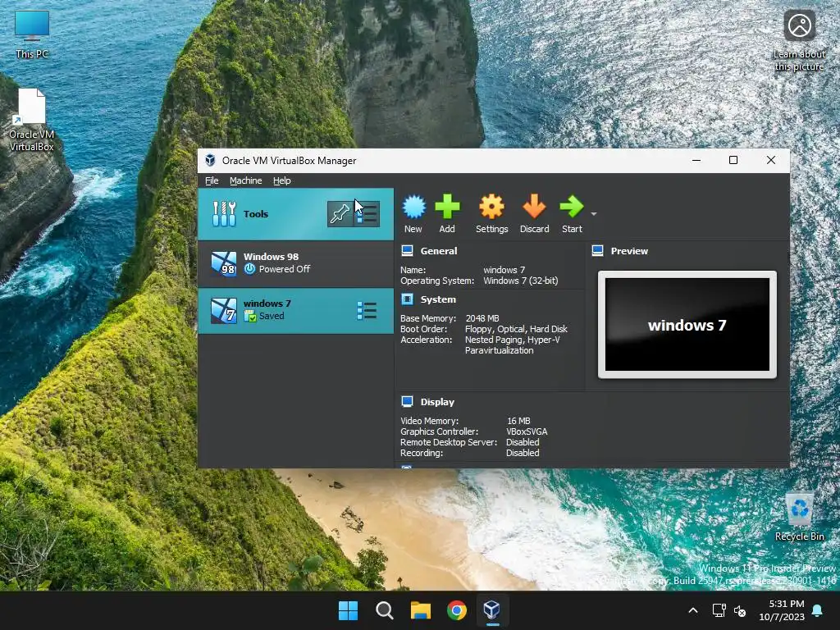The image size is (840, 630).
Task: Click the VirtualBox title bar logo icon
Action: click(210, 160)
